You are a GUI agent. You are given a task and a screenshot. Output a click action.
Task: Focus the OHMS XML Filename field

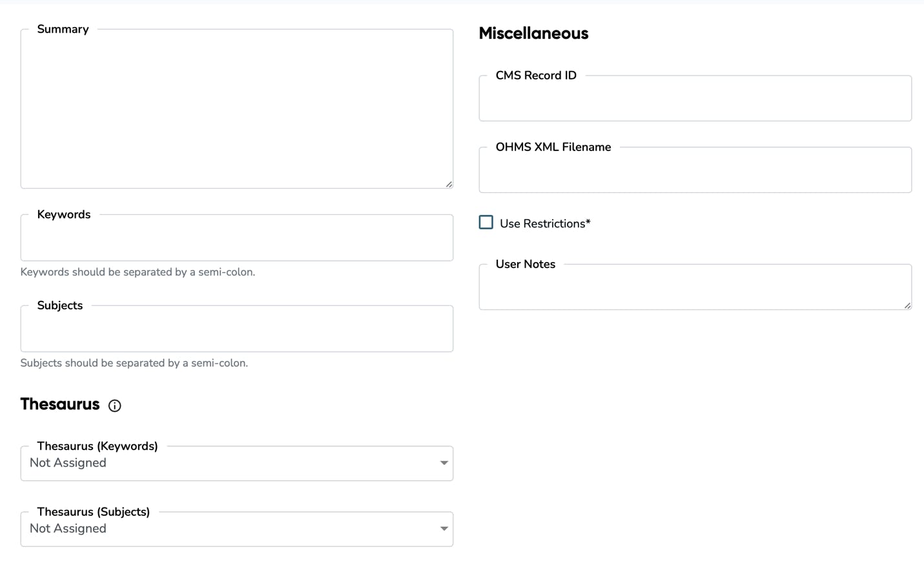pyautogui.click(x=695, y=170)
